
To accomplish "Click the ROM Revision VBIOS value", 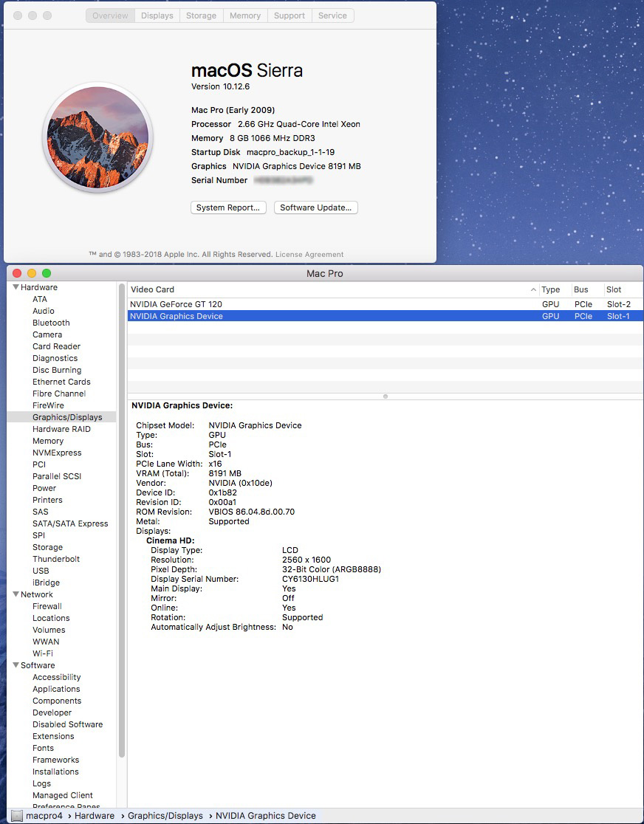I will 252,512.
